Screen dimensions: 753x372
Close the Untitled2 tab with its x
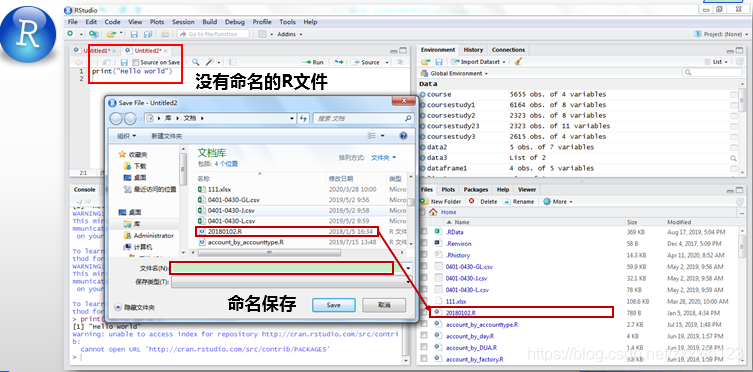pyautogui.click(x=166, y=51)
